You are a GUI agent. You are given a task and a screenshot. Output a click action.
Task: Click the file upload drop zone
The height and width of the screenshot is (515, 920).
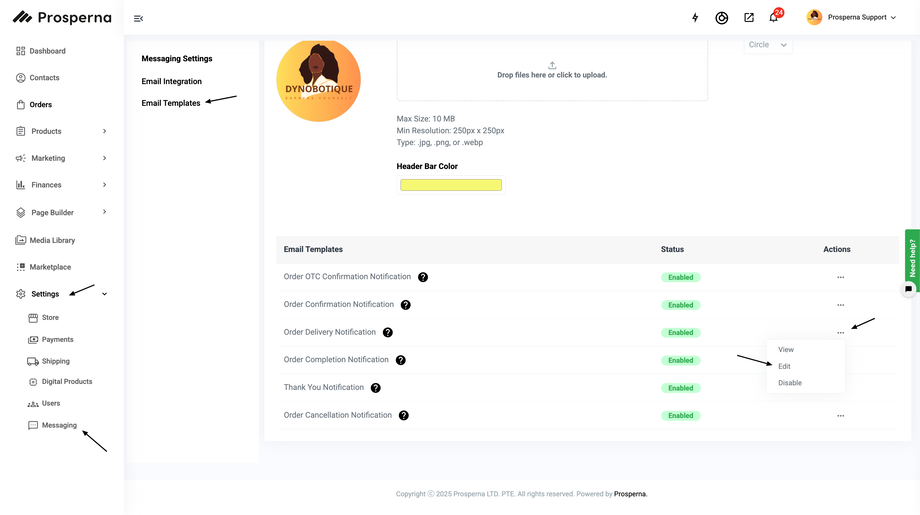pos(552,70)
